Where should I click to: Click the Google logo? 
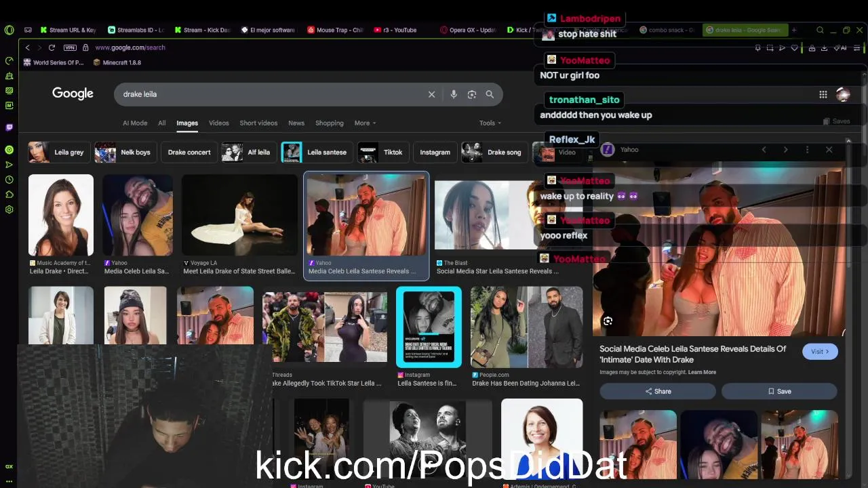pyautogui.click(x=73, y=94)
